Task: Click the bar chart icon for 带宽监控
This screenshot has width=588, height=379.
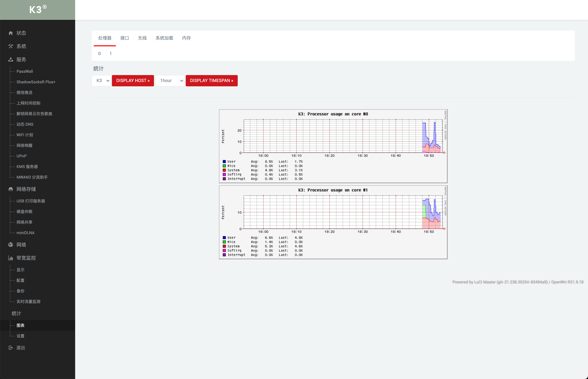Action: pyautogui.click(x=11, y=258)
